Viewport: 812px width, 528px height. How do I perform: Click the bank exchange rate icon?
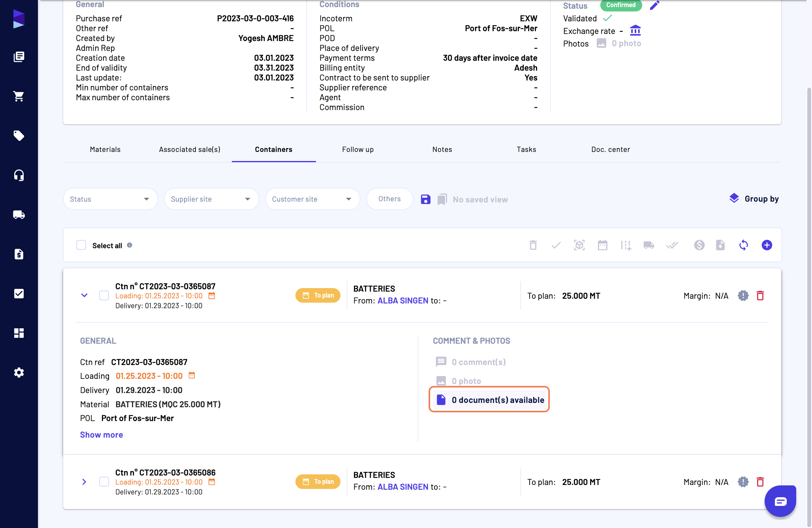pos(635,30)
